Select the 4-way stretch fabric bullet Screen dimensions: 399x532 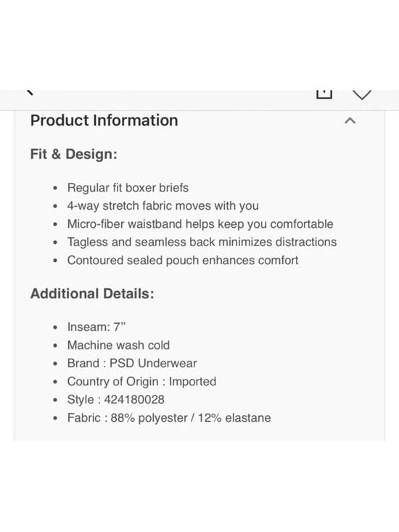pos(163,206)
